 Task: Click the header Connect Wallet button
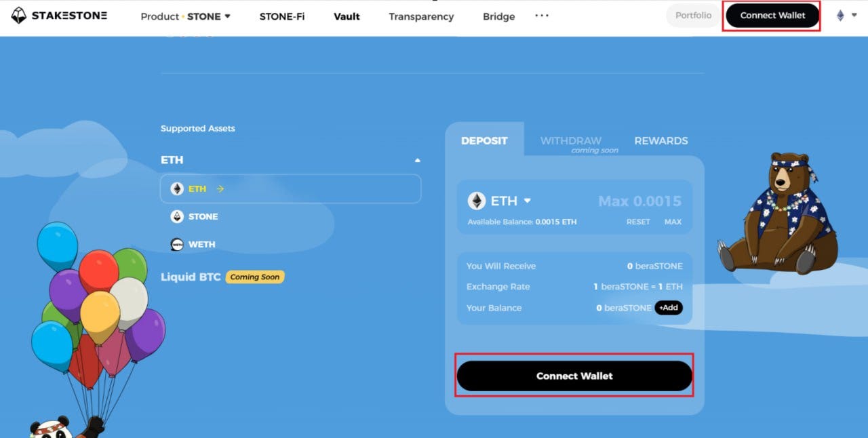[x=772, y=16]
